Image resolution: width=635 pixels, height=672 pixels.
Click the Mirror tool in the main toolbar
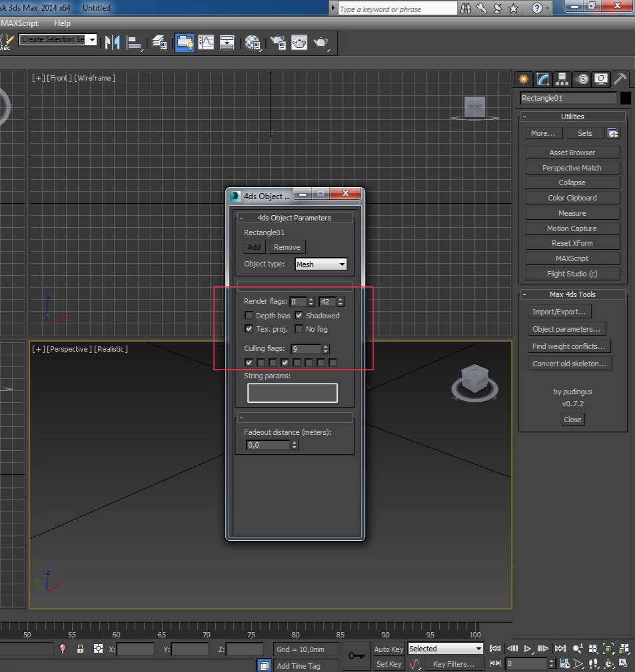click(x=112, y=43)
